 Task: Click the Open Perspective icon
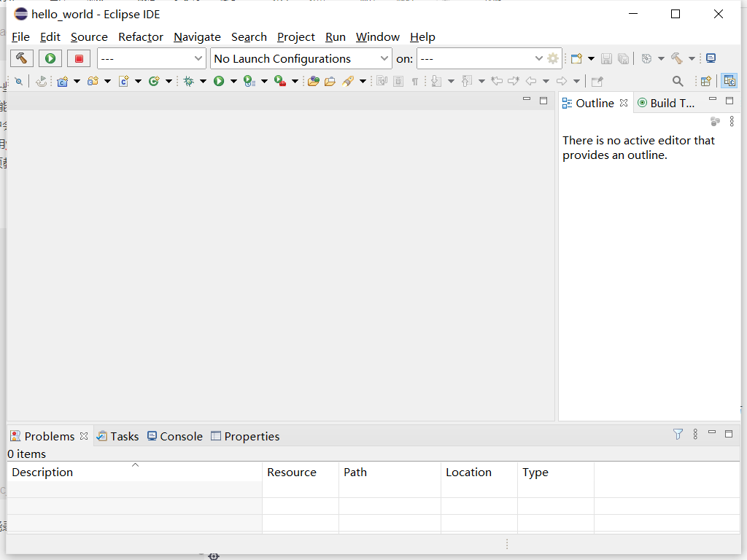point(706,82)
